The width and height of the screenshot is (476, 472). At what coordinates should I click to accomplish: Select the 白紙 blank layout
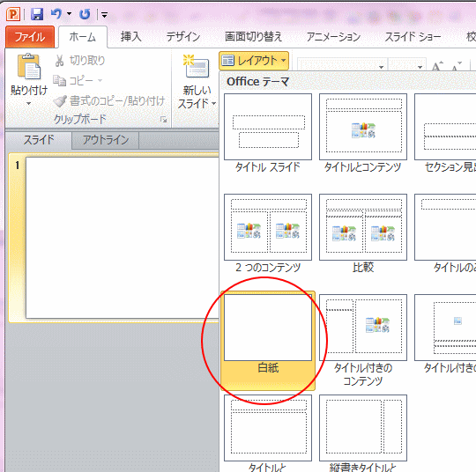pos(268,340)
